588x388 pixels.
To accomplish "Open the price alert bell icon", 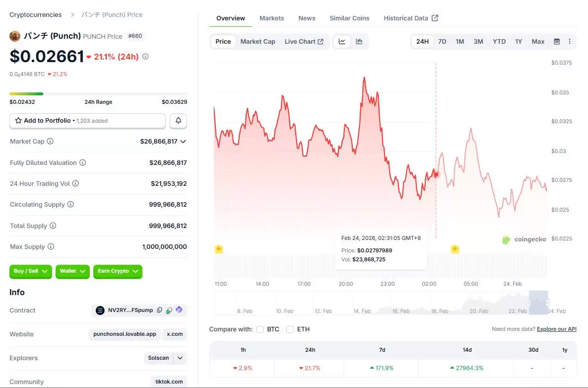I will tap(178, 121).
